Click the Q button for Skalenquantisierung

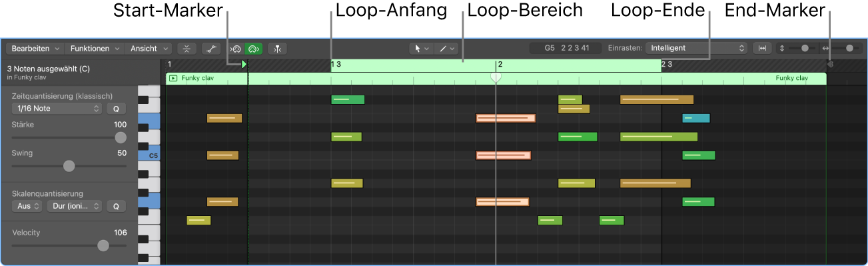pos(116,206)
